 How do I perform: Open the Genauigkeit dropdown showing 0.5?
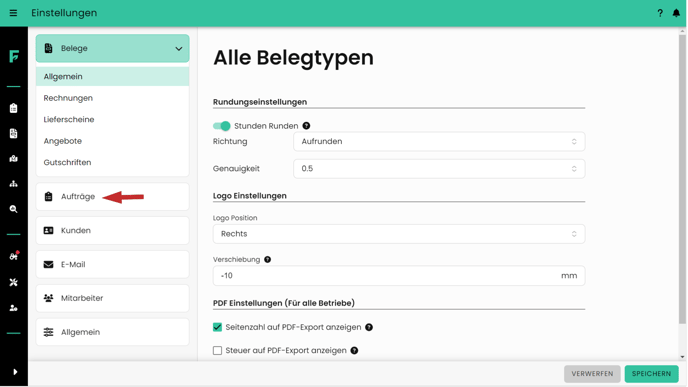[x=439, y=168]
